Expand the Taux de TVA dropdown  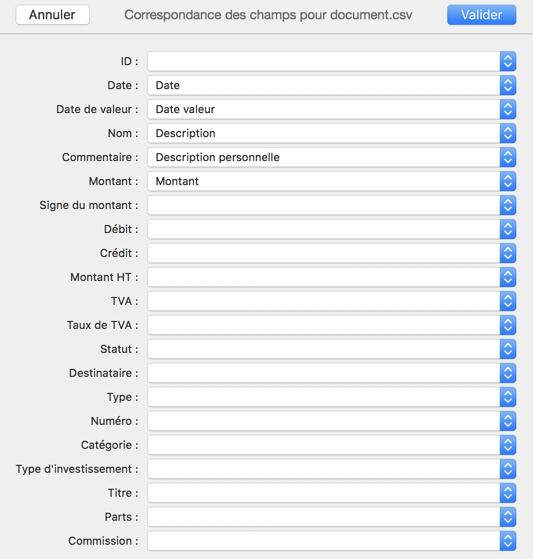[332, 325]
